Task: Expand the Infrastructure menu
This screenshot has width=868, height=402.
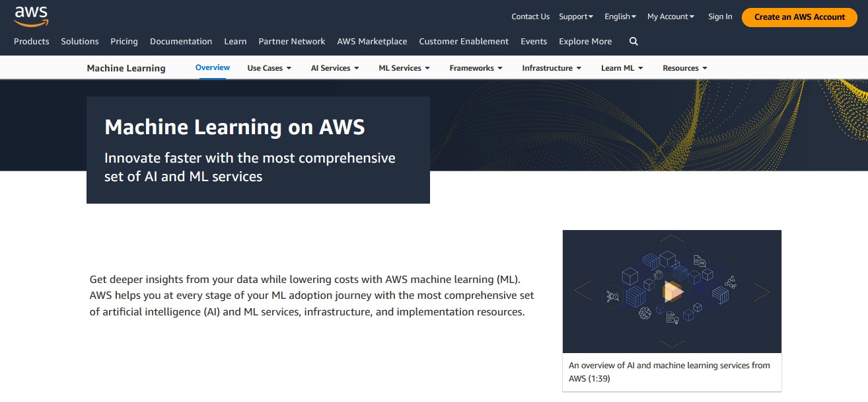Action: point(551,67)
